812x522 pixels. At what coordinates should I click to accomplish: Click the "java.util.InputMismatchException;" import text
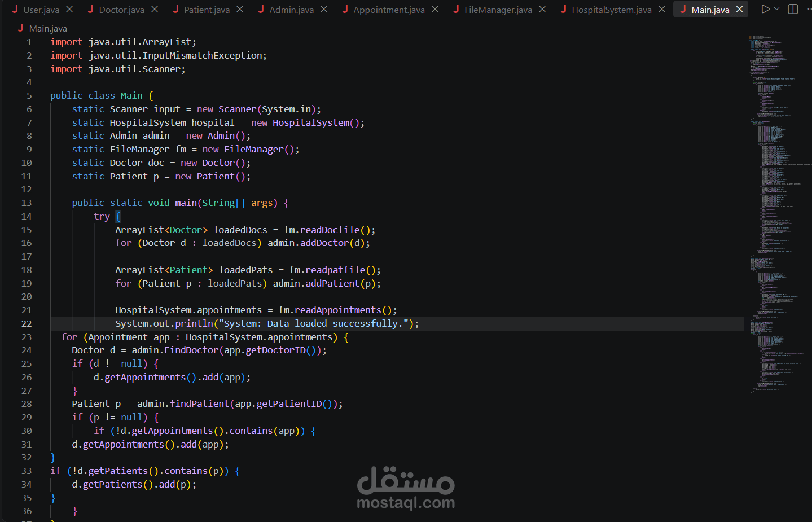pos(177,55)
